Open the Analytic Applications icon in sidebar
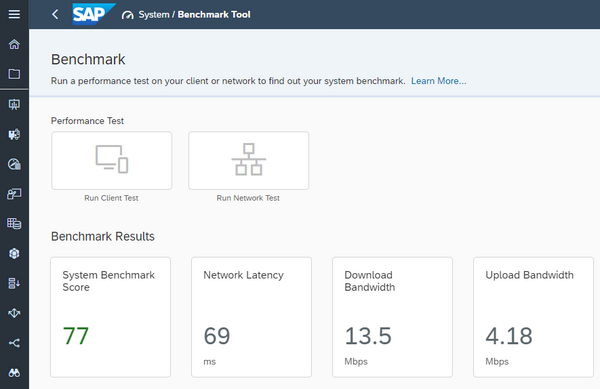The image size is (600, 389). point(14,134)
